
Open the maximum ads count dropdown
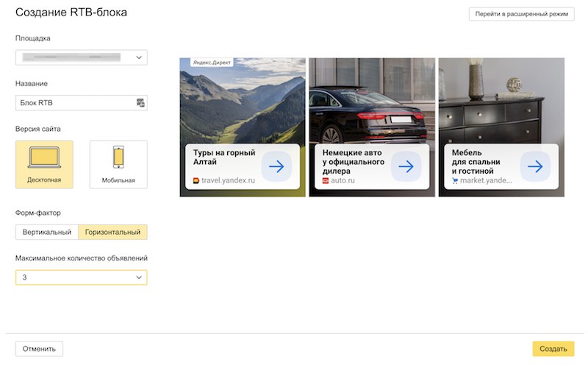[82, 277]
